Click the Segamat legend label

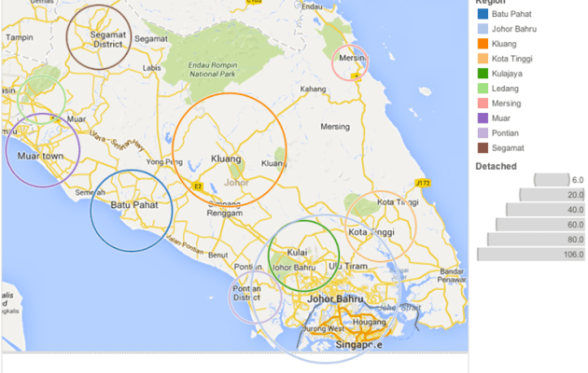(x=508, y=148)
